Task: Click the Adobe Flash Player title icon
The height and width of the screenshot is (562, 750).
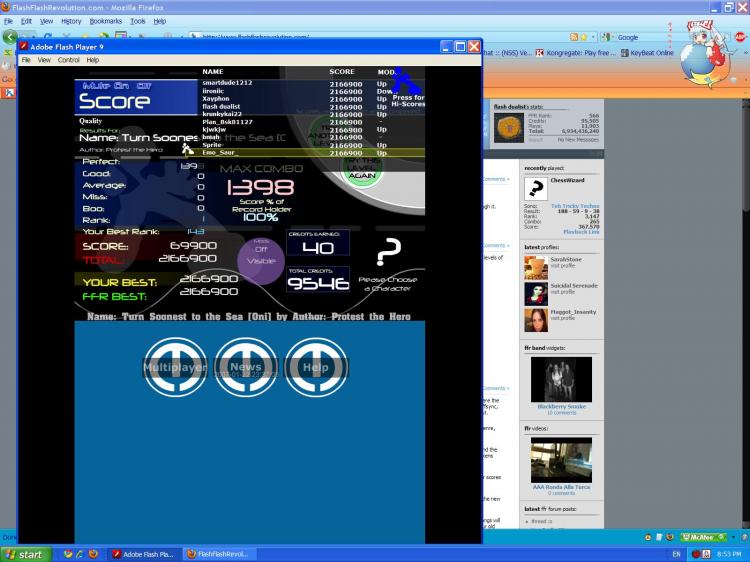Action: point(23,46)
